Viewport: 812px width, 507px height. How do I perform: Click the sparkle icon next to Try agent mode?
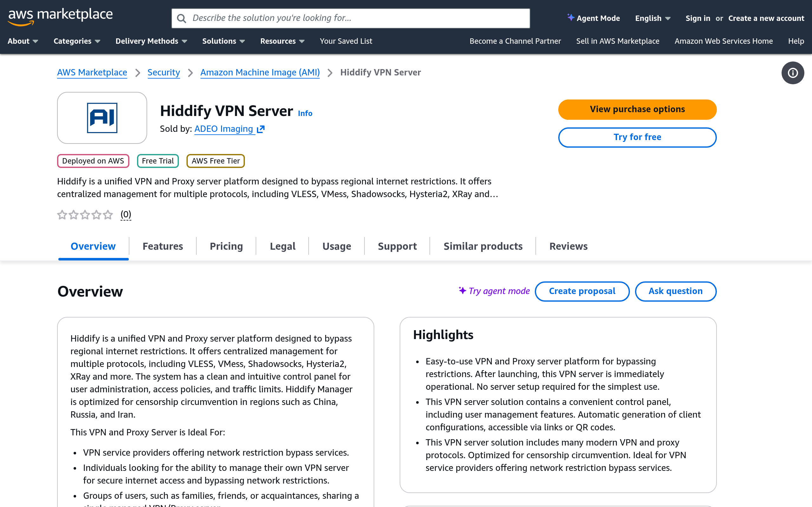click(x=462, y=291)
